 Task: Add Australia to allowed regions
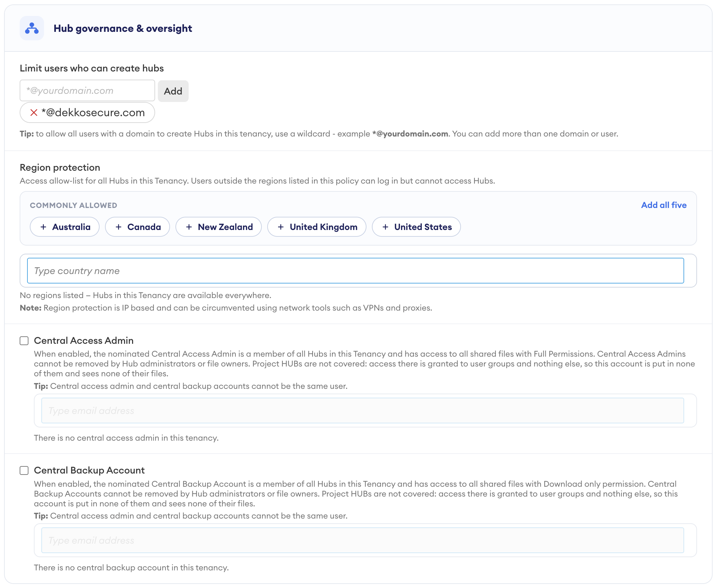[65, 227]
